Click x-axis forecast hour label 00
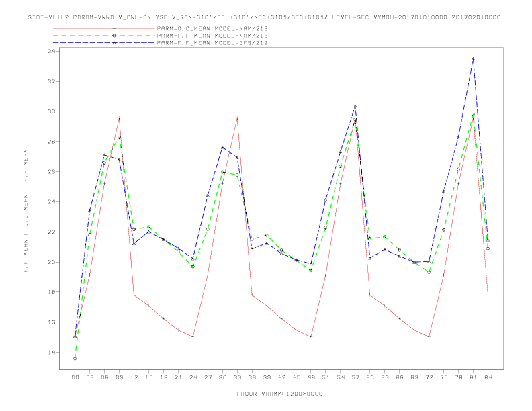This screenshot has height=411, width=532. [x=75, y=377]
